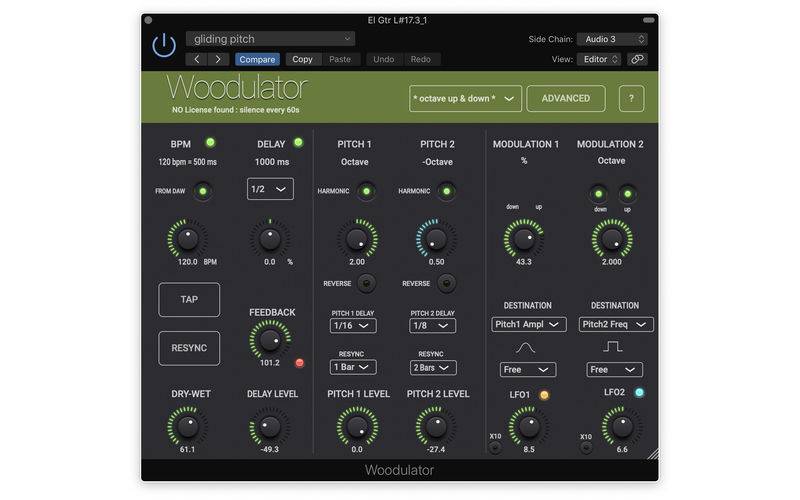Screen dimensions: 800x500
Task: Click the delay percent knob
Action: click(x=270, y=239)
